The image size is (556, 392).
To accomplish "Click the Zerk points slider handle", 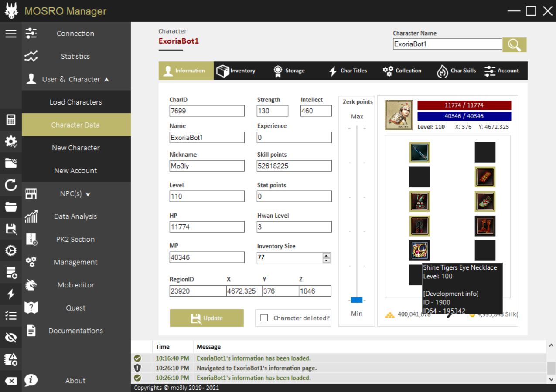I will click(x=357, y=300).
